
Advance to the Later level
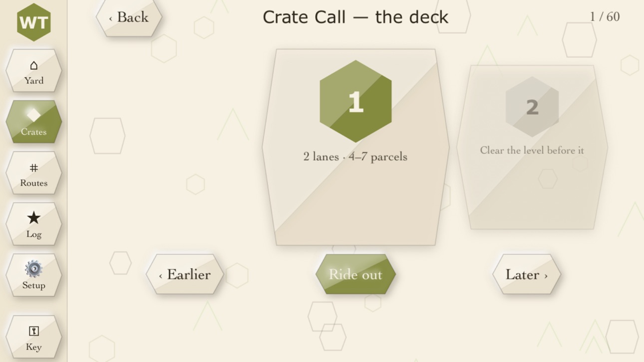[527, 274]
